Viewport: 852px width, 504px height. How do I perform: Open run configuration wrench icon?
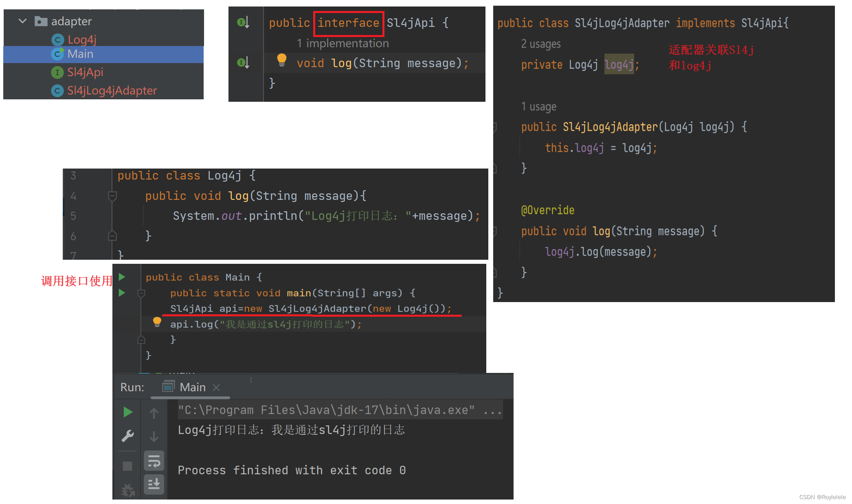click(x=128, y=436)
